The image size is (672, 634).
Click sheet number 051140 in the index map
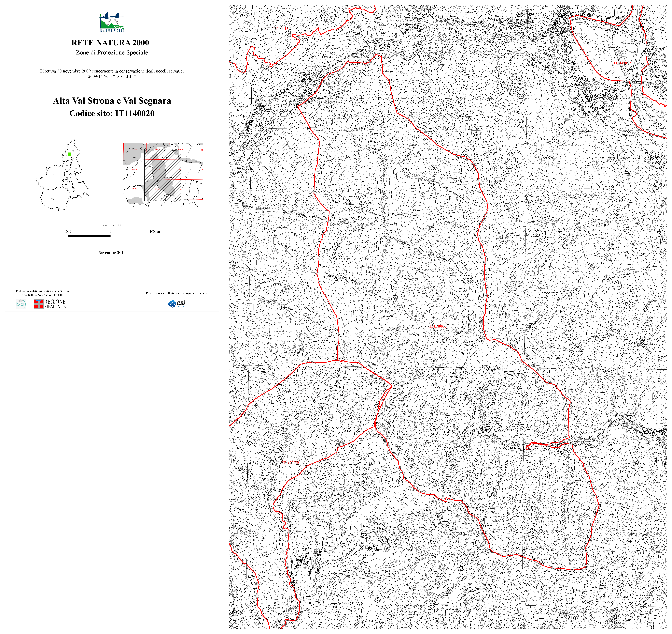click(135, 150)
